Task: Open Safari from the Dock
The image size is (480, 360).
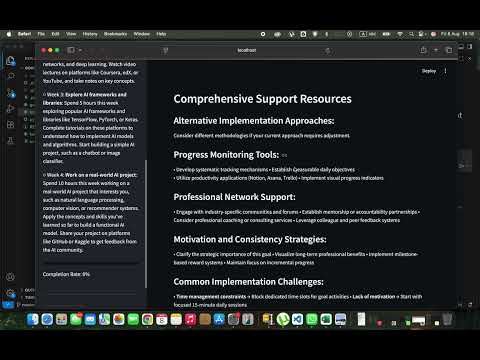Action: 47,319
